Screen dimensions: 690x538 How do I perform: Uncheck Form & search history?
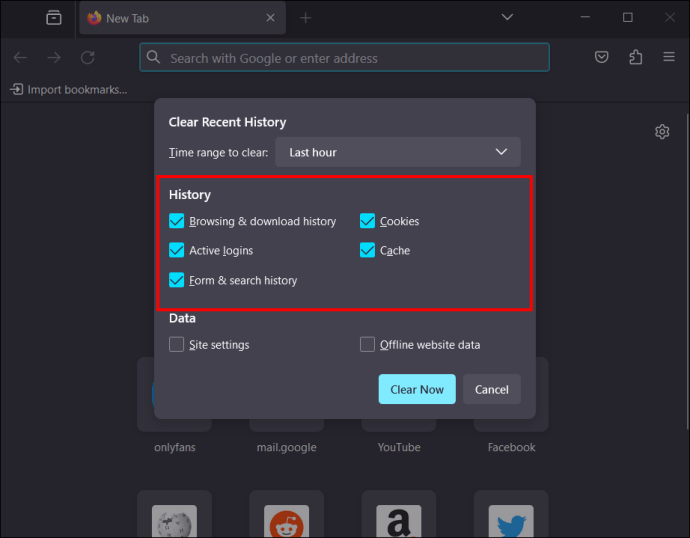176,280
